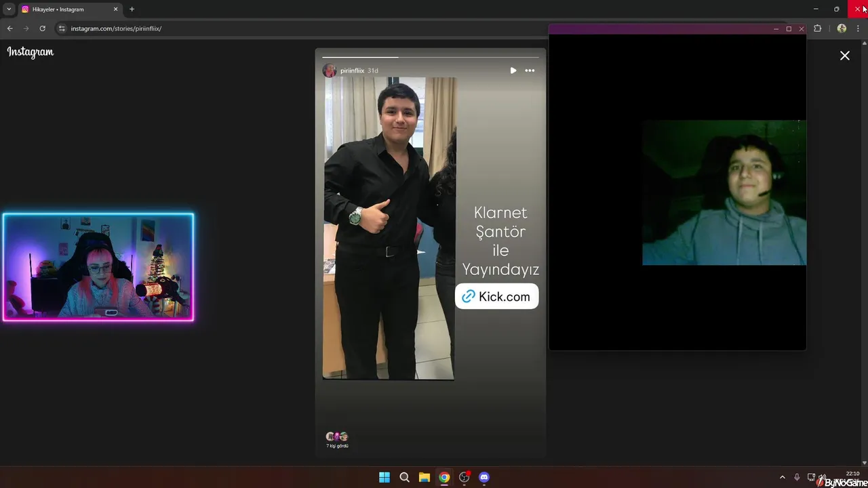Screen dimensions: 868x488
Task: Click the story progress bar
Action: [431, 57]
